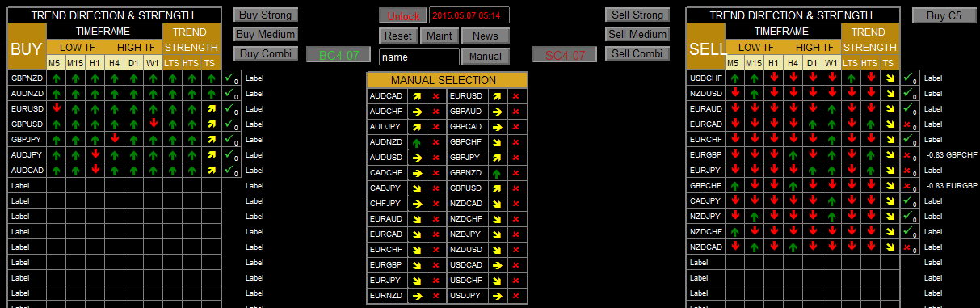Click GBPCHF symbol in SELL table
This screenshot has height=308, width=980.
coord(705,186)
